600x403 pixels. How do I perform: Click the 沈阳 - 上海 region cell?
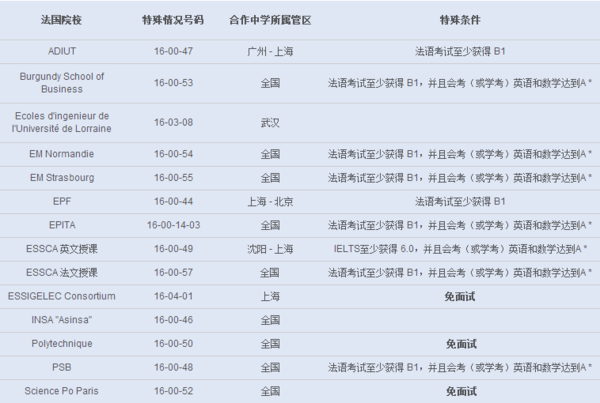[270, 249]
